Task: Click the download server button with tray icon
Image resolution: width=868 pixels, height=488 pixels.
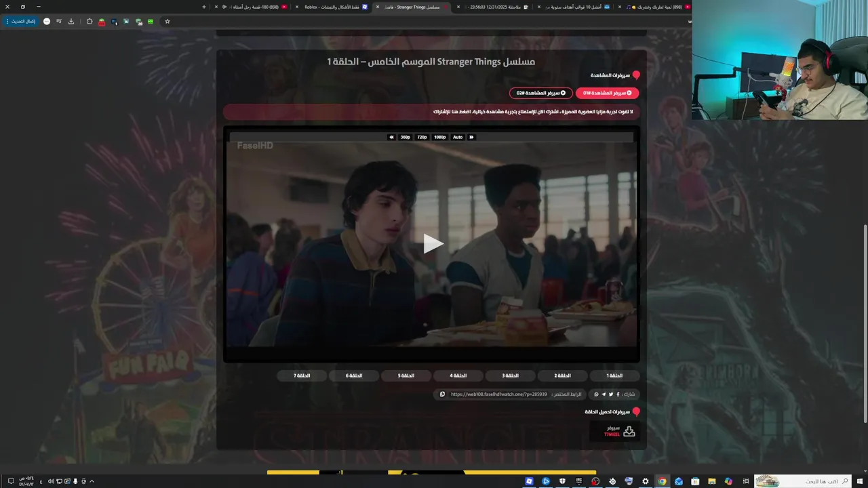Action: (x=614, y=431)
